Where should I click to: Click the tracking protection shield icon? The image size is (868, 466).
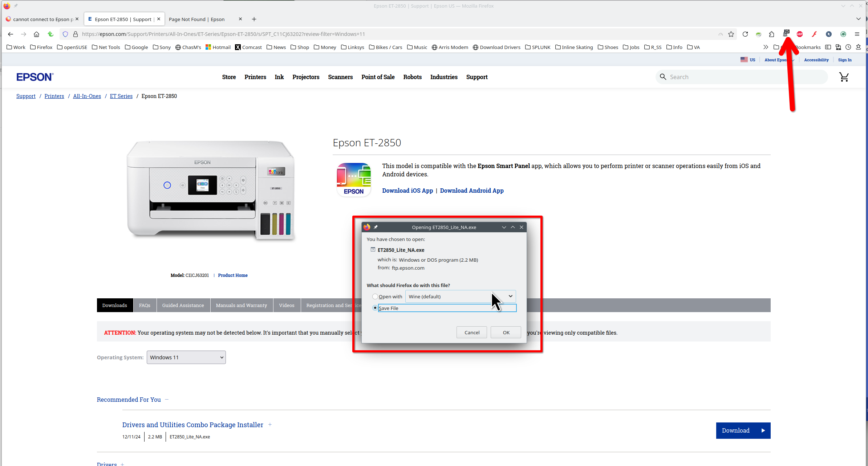point(65,34)
